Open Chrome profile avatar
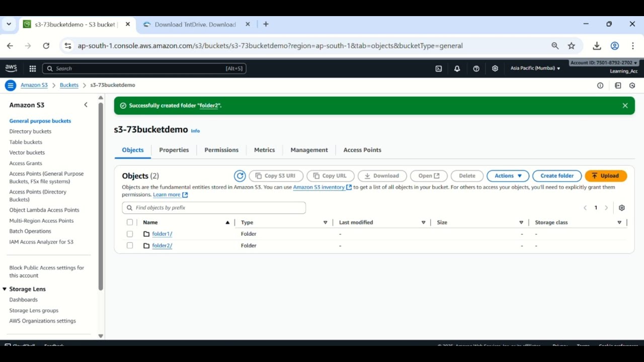The image size is (644, 362). point(615,46)
